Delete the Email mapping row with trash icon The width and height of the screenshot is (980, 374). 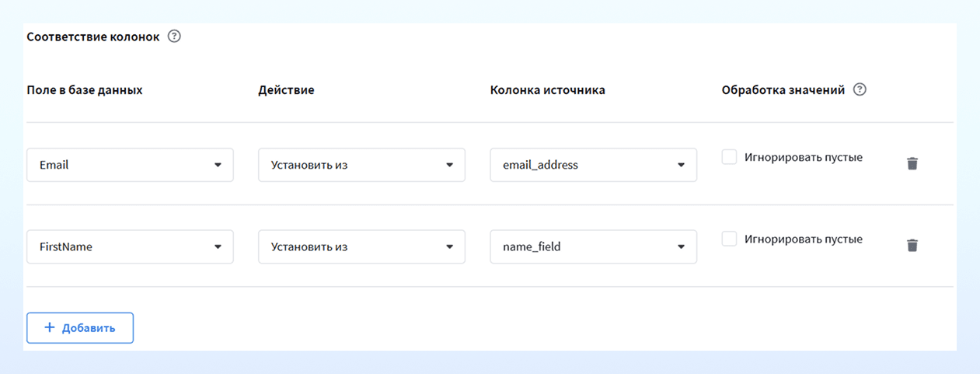click(912, 163)
